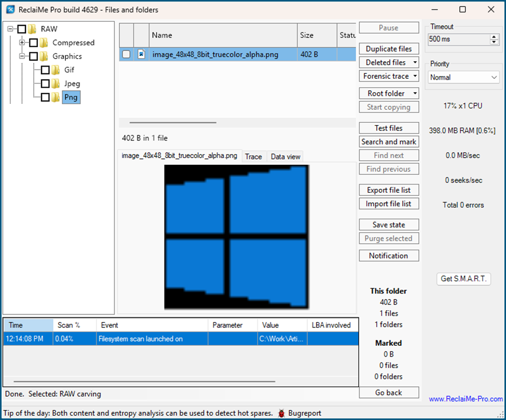Click the Test files button
This screenshot has width=506, height=420.
(x=389, y=128)
